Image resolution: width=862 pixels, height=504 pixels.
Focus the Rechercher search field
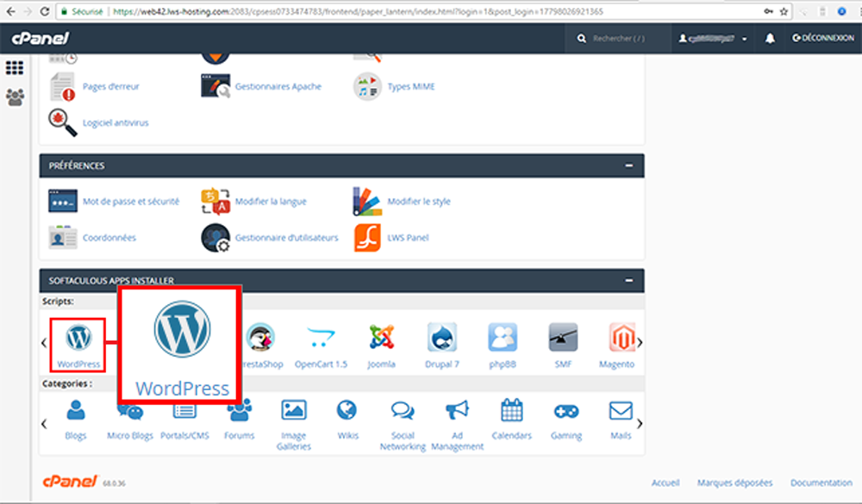click(x=619, y=39)
